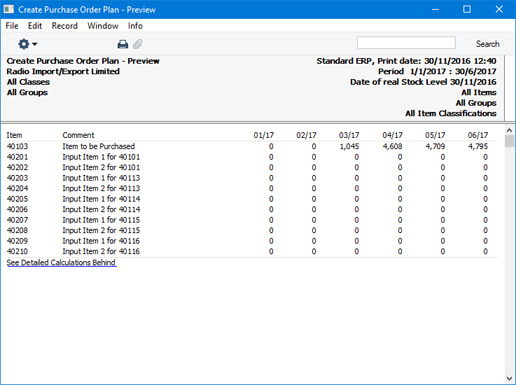Click the 04/17 column header
Image resolution: width=516 pixels, height=385 pixels.
(392, 135)
